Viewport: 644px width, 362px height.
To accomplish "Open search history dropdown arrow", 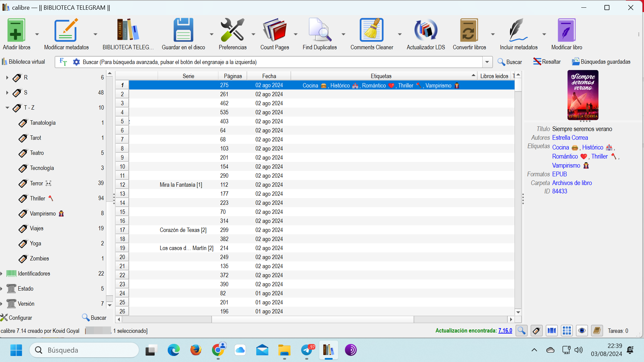I will pyautogui.click(x=487, y=62).
